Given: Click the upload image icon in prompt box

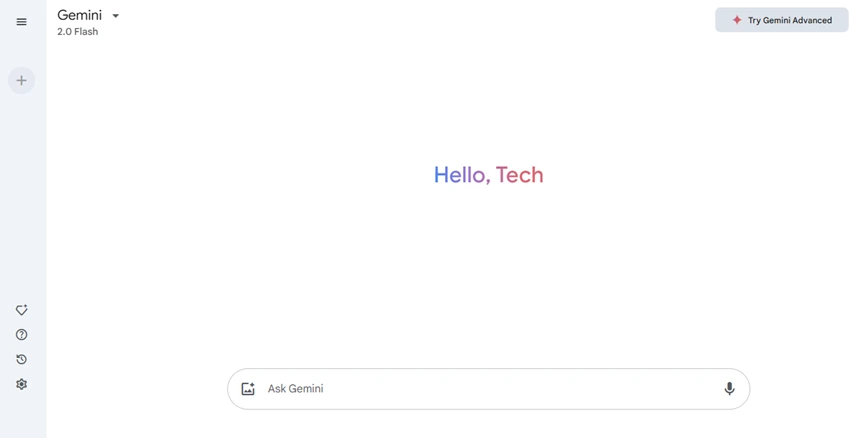Looking at the screenshot, I should coord(248,389).
